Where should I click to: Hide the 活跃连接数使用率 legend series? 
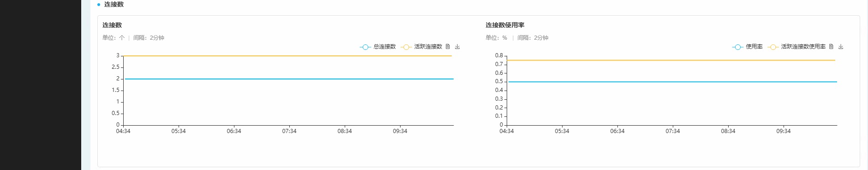(x=796, y=47)
